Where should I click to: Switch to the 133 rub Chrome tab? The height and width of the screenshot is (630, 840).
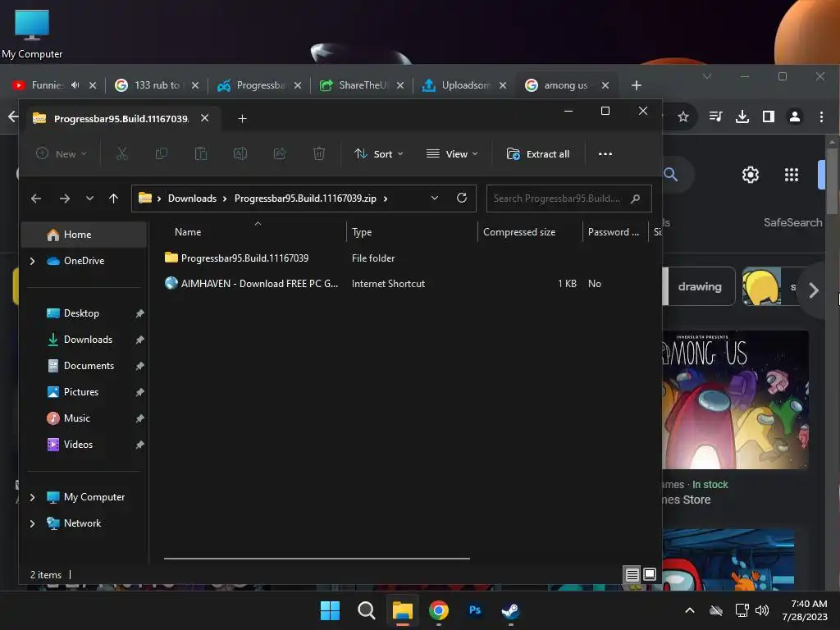coord(157,85)
